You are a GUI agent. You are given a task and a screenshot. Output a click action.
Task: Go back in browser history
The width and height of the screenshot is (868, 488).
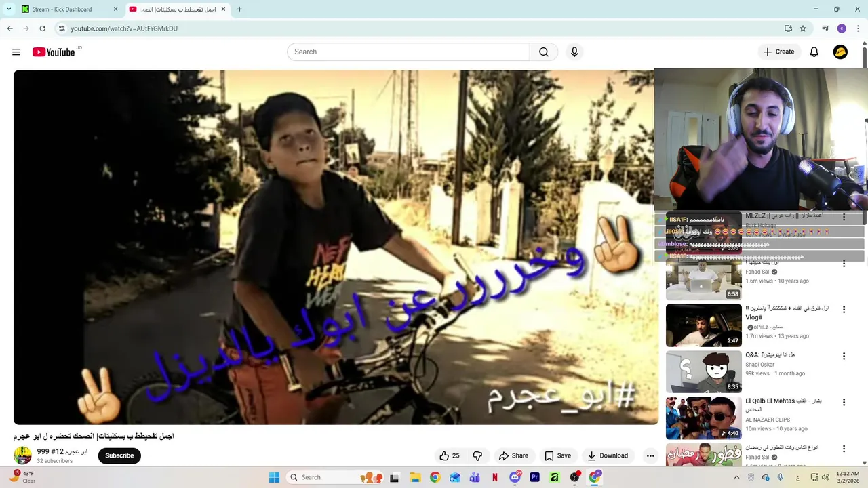tap(10, 28)
